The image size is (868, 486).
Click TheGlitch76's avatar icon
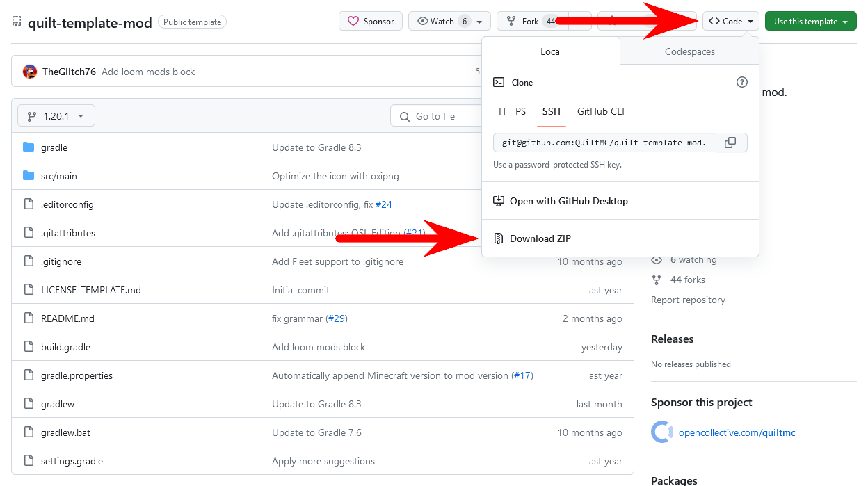point(29,71)
